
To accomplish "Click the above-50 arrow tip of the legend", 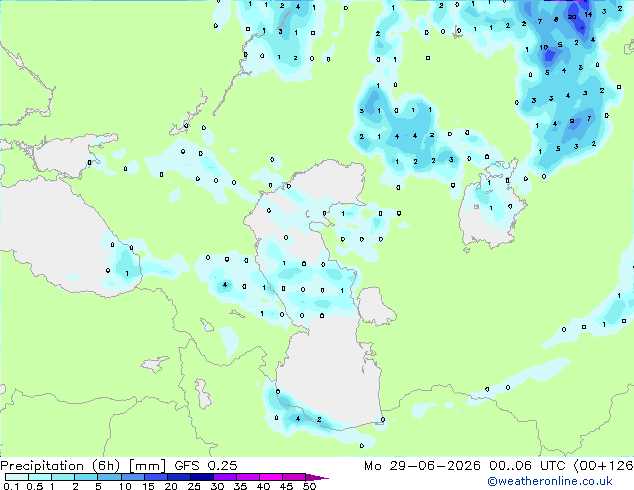I will click(317, 477).
